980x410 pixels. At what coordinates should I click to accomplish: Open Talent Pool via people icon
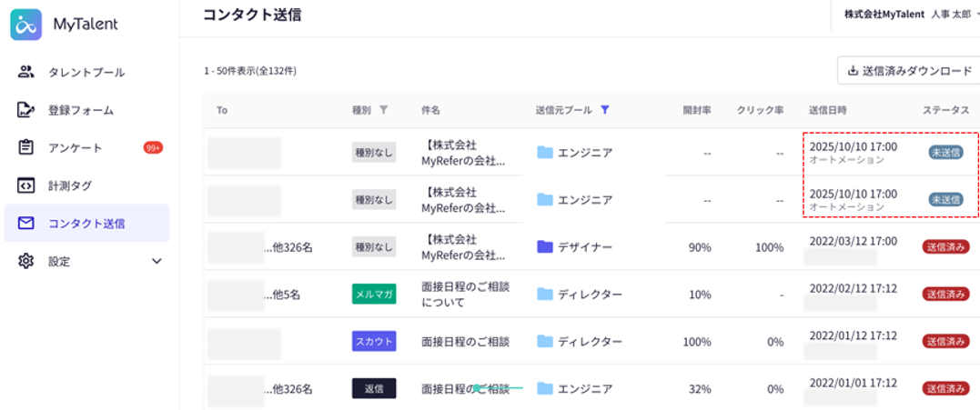point(26,72)
